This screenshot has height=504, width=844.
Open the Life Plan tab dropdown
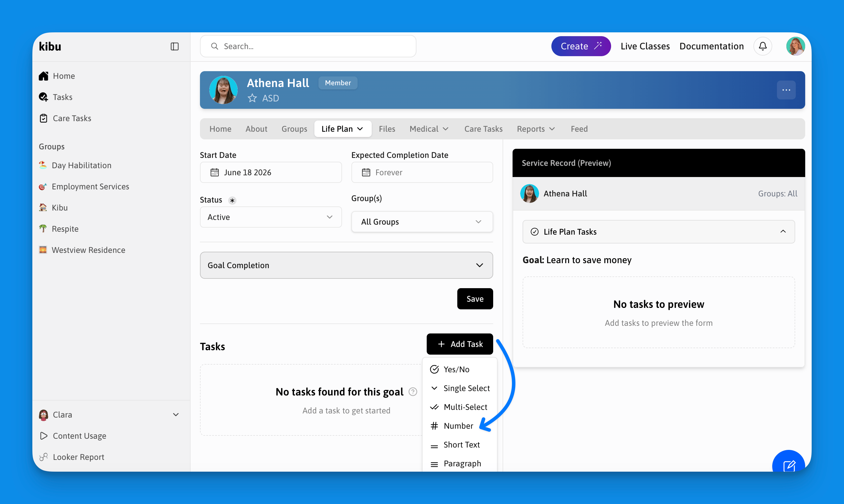[x=342, y=129]
